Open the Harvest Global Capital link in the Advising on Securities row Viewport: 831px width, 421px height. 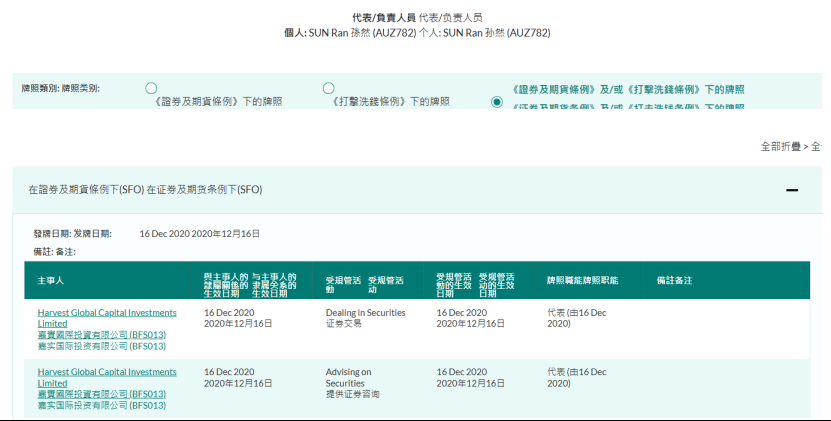(x=107, y=378)
